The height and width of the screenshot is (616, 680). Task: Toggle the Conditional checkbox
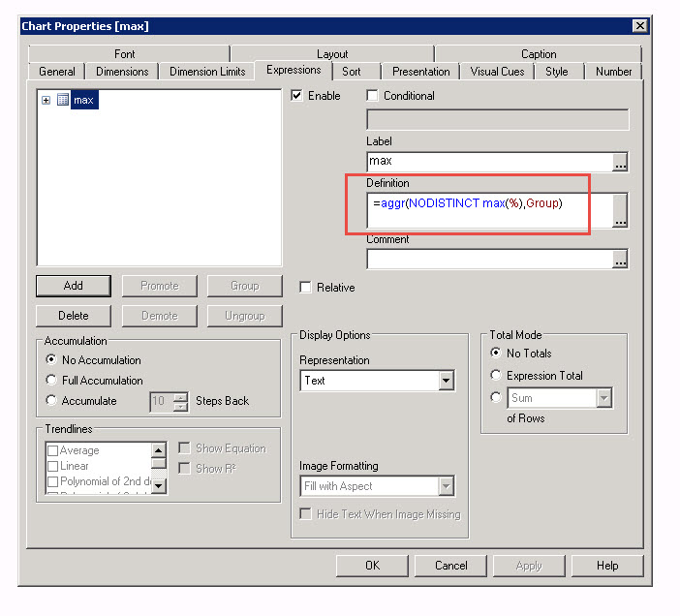point(372,95)
